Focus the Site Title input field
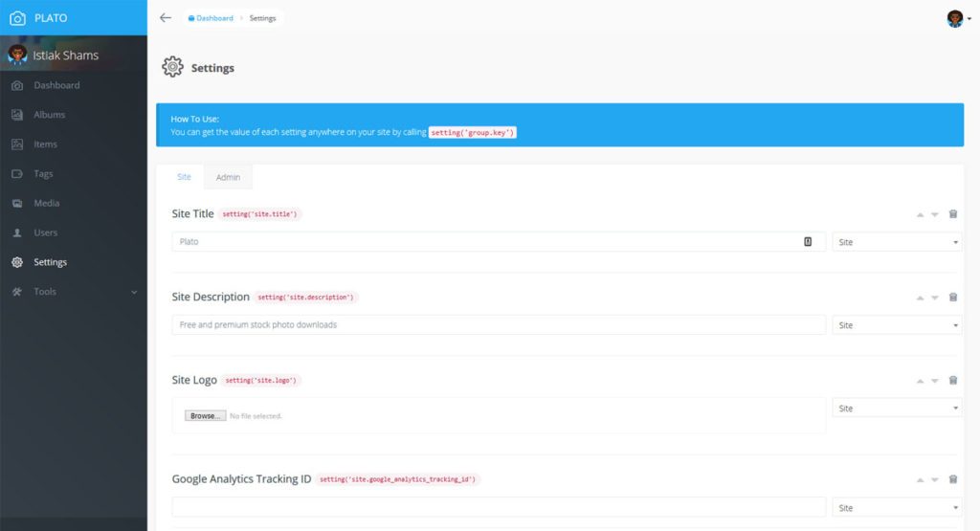This screenshot has width=980, height=531. pos(499,242)
